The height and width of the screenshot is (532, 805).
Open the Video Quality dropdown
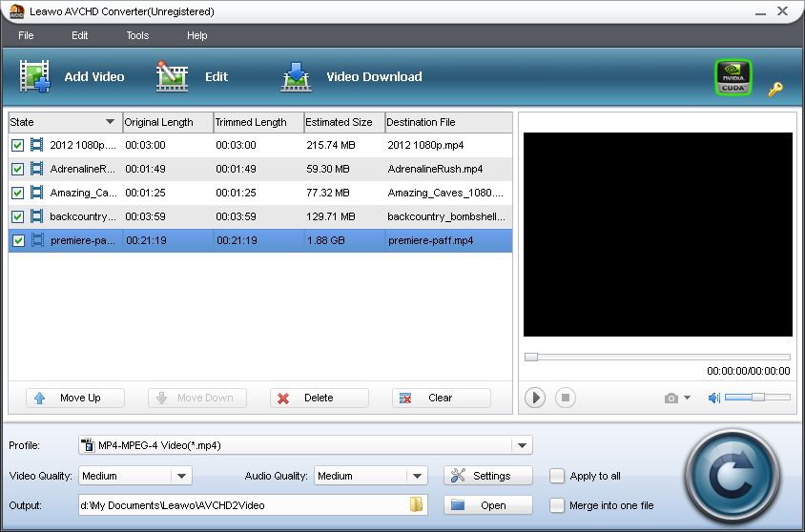182,476
